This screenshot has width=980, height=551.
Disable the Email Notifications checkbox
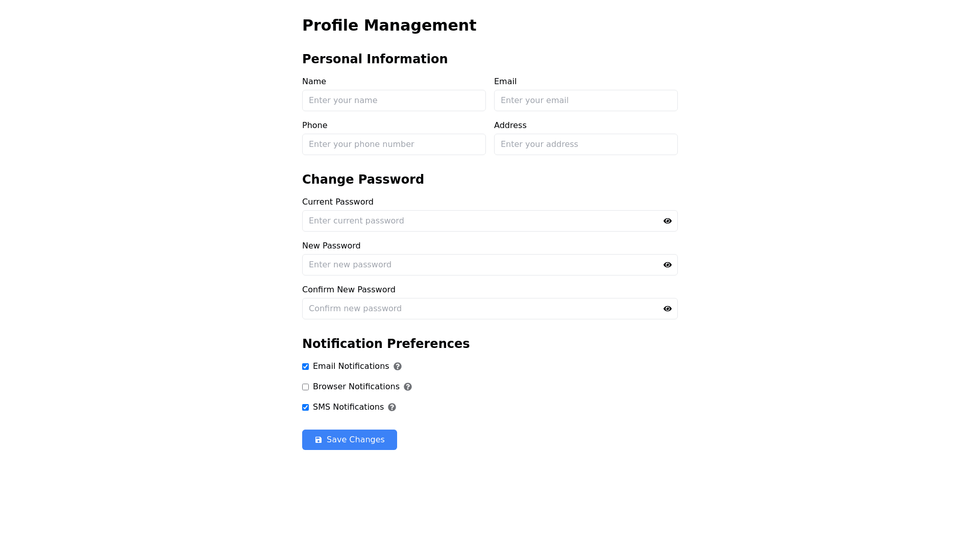point(306,367)
